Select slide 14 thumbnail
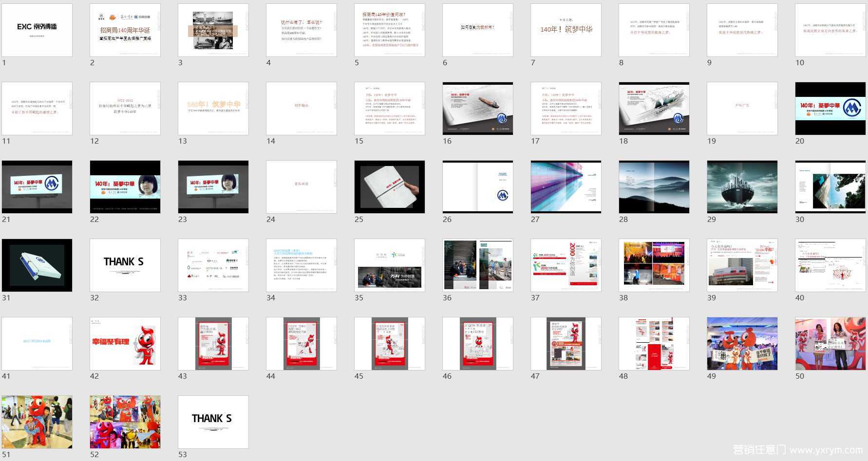Viewport: 868px width, 461px height. click(302, 109)
